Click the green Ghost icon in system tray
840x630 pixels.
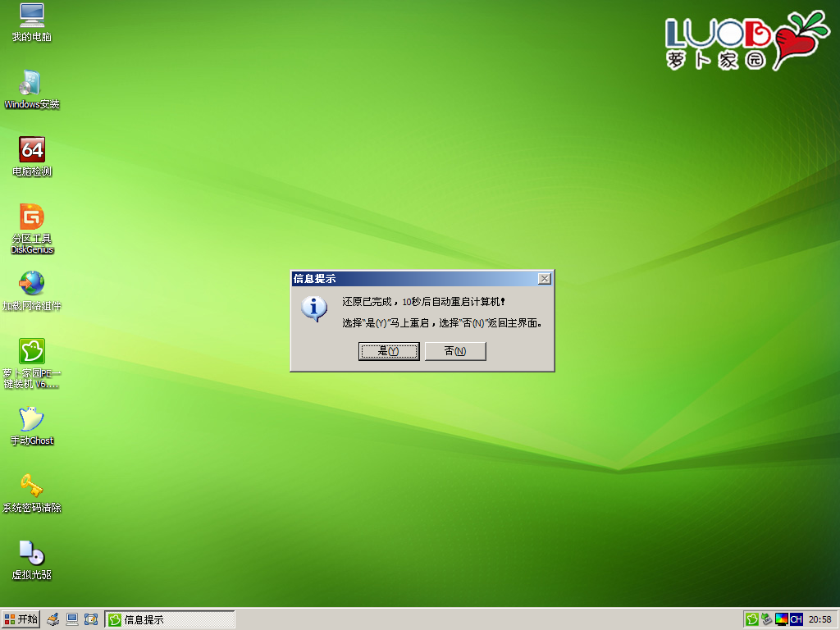pyautogui.click(x=752, y=619)
